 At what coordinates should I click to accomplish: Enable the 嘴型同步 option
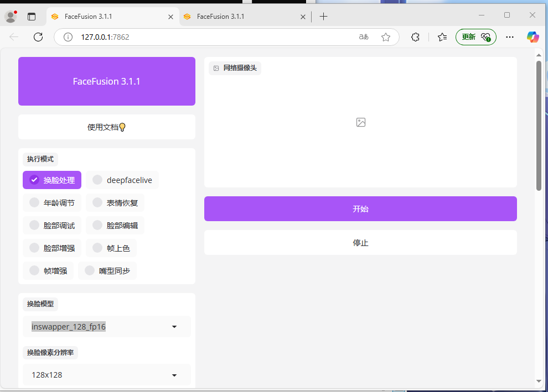pos(107,271)
